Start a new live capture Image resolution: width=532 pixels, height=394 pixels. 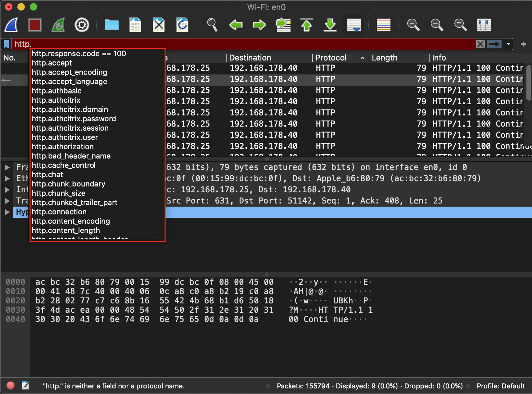[x=11, y=25]
